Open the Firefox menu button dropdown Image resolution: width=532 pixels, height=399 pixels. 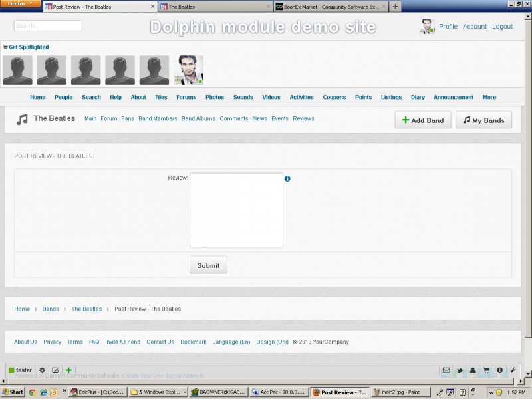tap(20, 4)
